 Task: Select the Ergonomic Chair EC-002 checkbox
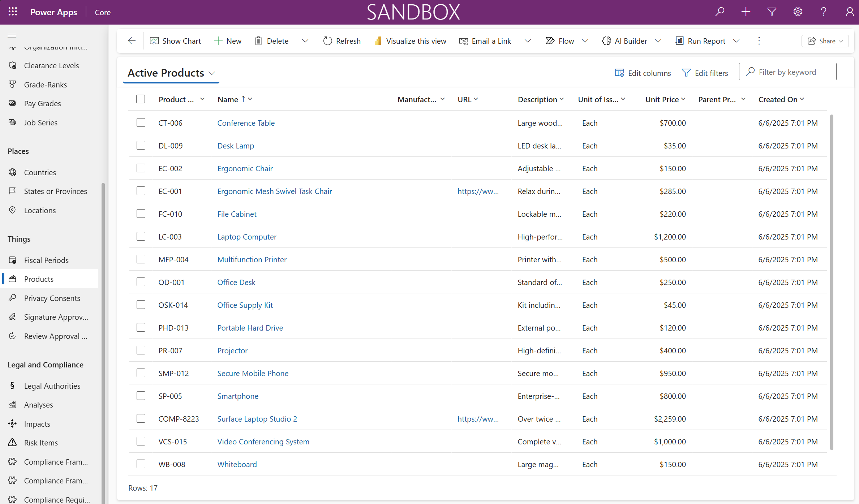pyautogui.click(x=141, y=168)
